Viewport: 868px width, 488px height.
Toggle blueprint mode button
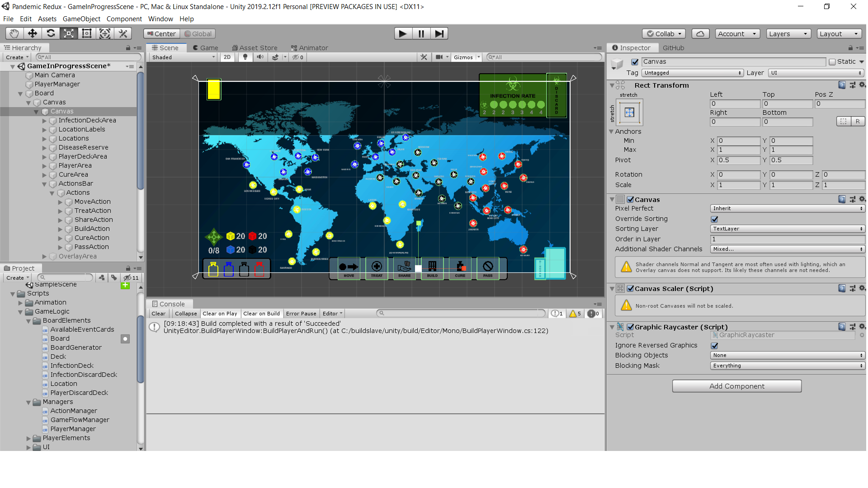[x=843, y=121]
